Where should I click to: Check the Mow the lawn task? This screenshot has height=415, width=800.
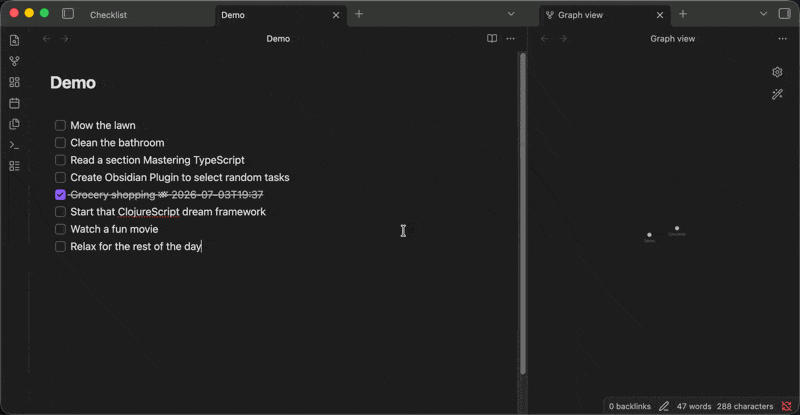pos(60,126)
